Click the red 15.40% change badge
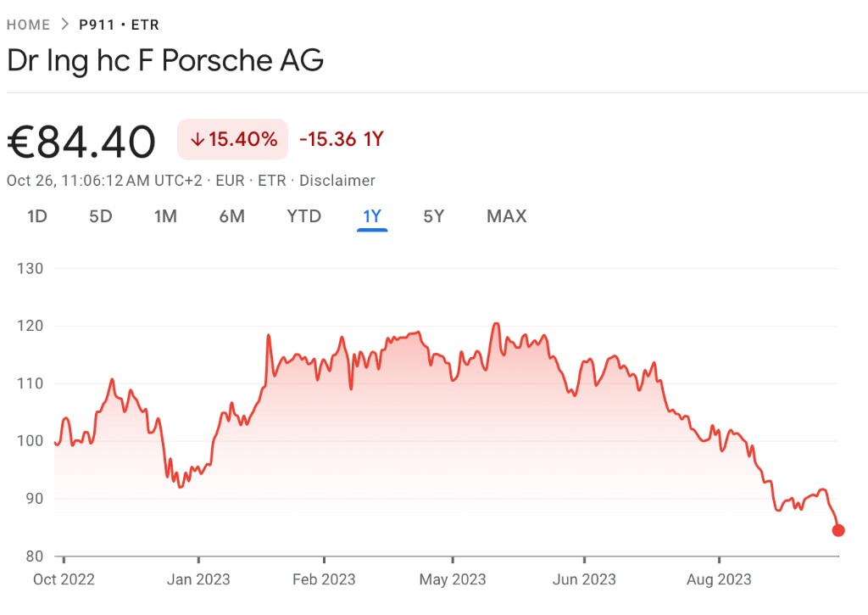868x615 pixels. pyautogui.click(x=232, y=139)
